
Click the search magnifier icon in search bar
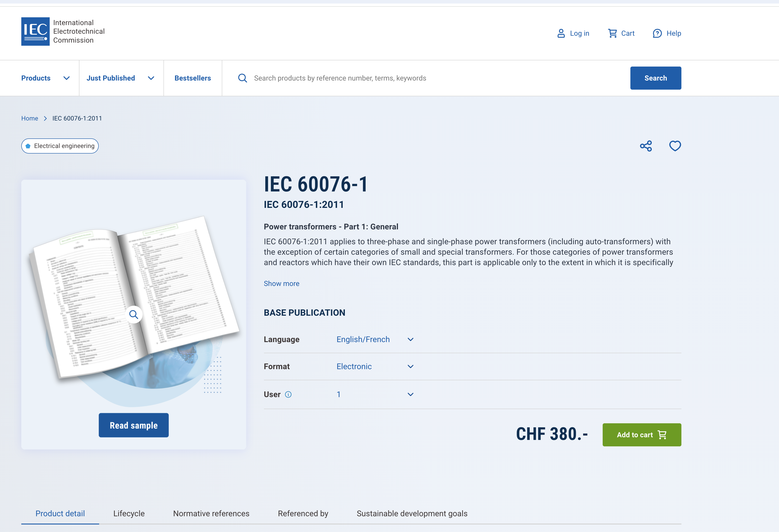click(x=242, y=78)
